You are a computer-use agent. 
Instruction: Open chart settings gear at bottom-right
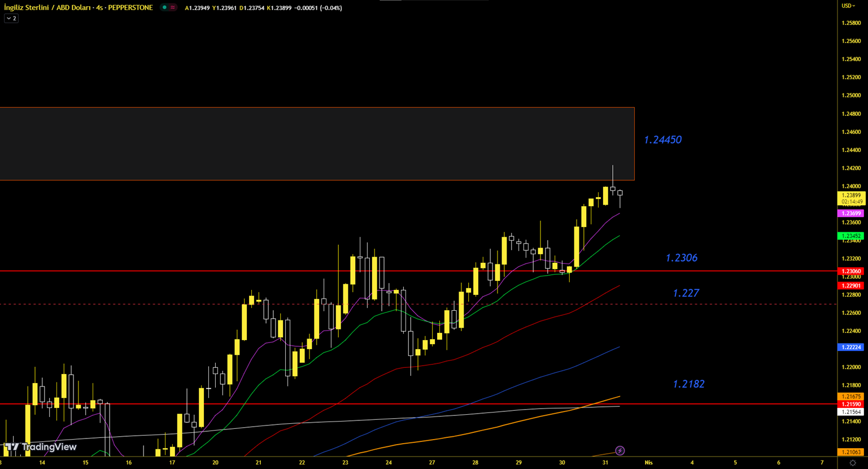click(853, 463)
